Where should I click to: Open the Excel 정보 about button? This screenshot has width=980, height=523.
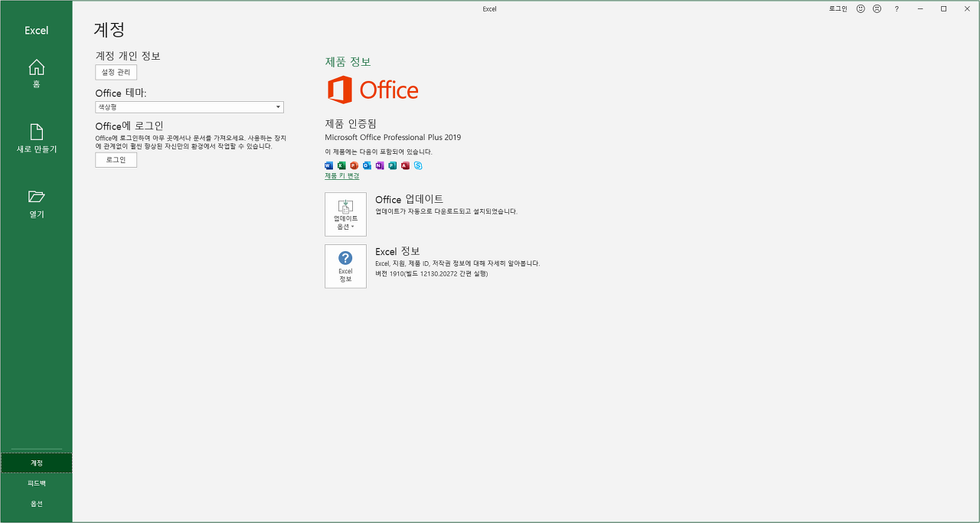click(x=345, y=266)
